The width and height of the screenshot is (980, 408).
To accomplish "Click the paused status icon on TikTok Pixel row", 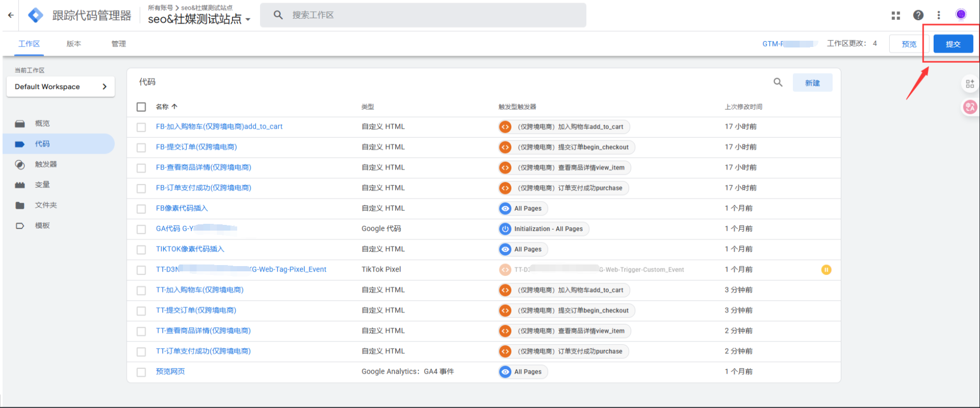I will click(x=826, y=270).
